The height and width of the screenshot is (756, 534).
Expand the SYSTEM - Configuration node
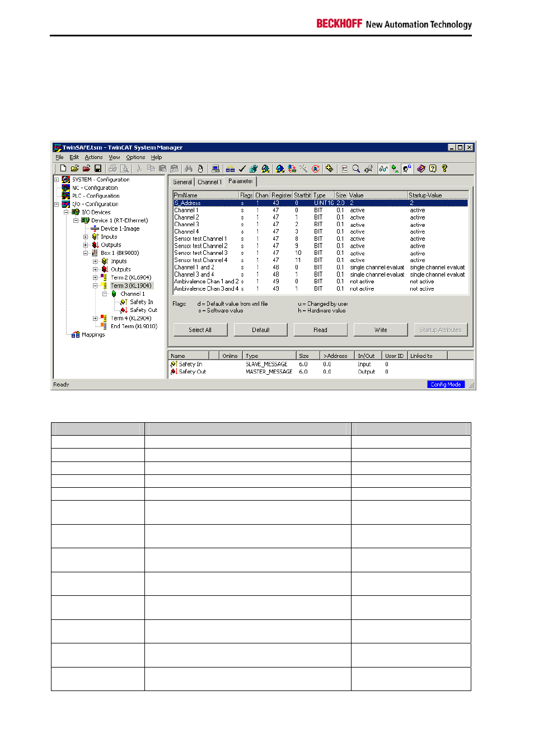(57, 180)
